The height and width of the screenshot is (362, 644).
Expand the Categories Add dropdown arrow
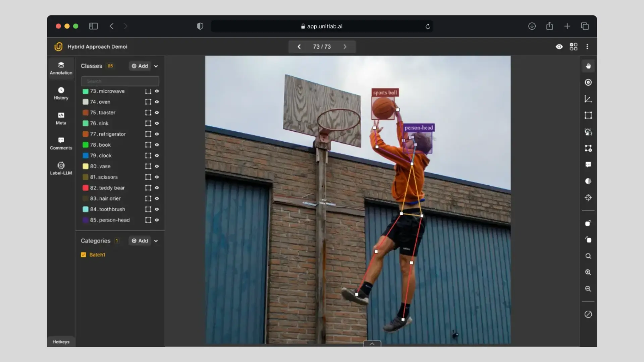(x=156, y=241)
